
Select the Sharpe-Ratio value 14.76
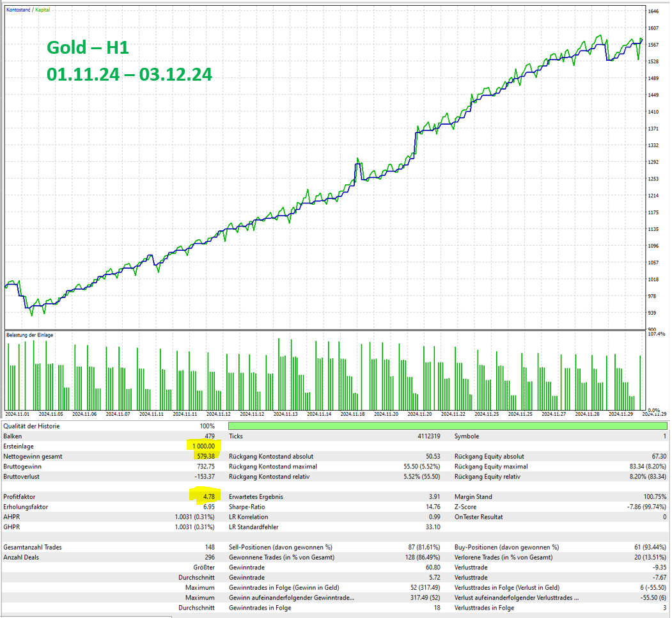(x=433, y=507)
